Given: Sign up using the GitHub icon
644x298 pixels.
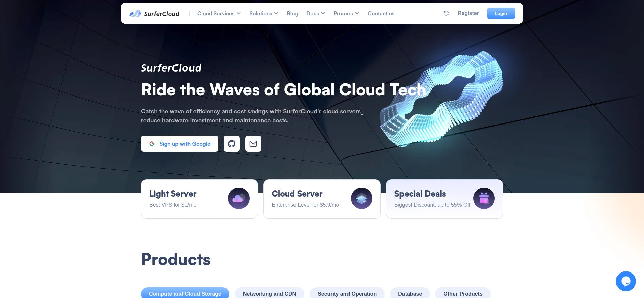Looking at the screenshot, I should pyautogui.click(x=232, y=144).
